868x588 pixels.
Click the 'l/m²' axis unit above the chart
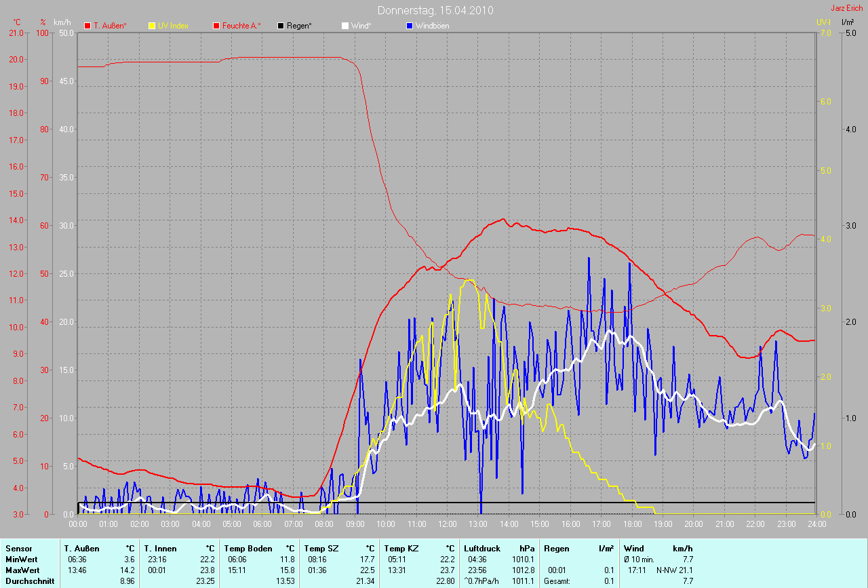click(x=848, y=22)
